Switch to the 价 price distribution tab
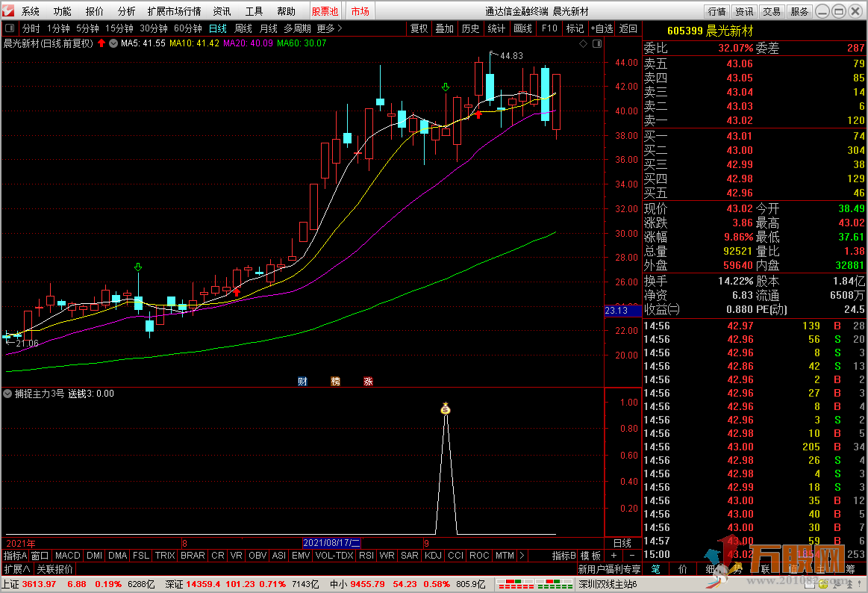Image resolution: width=868 pixels, height=593 pixels. coord(683,569)
